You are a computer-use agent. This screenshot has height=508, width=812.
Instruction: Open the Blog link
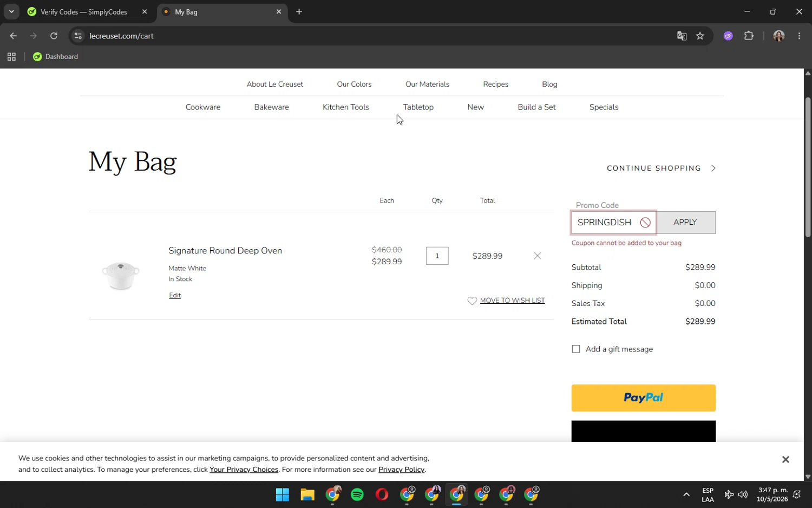point(549,84)
